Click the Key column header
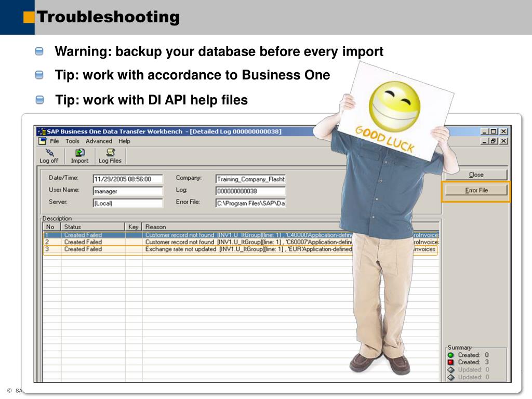The width and height of the screenshot is (532, 399). (134, 227)
